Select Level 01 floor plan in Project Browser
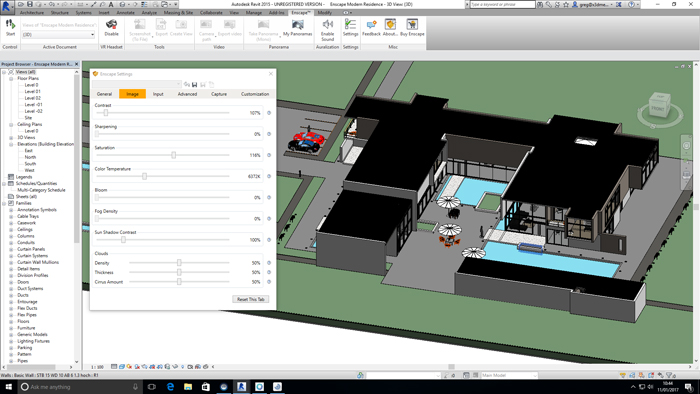 tap(33, 91)
